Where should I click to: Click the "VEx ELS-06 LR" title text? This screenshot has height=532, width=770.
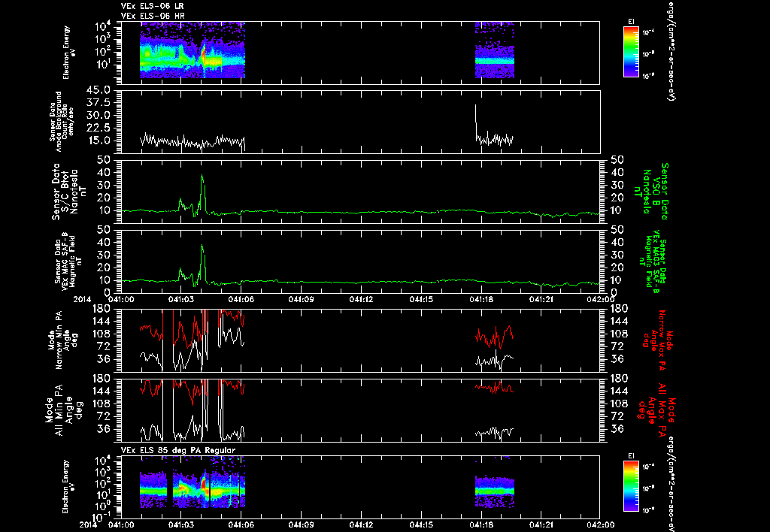pos(153,6)
